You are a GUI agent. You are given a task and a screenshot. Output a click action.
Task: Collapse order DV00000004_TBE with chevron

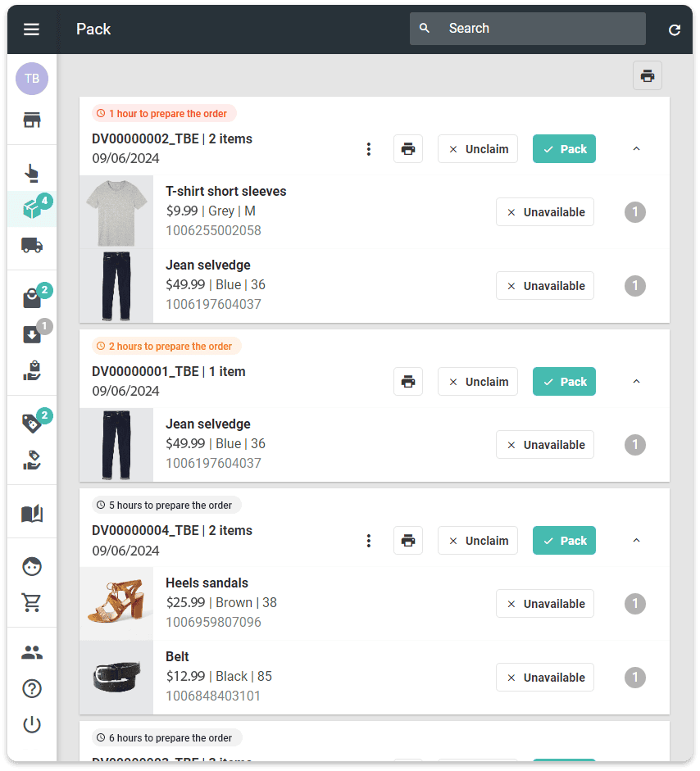click(x=636, y=541)
